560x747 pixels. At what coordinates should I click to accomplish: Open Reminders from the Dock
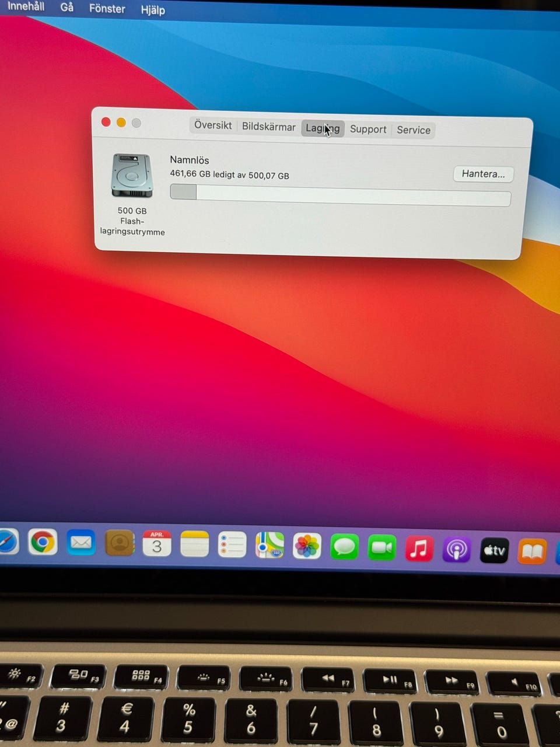pos(232,545)
